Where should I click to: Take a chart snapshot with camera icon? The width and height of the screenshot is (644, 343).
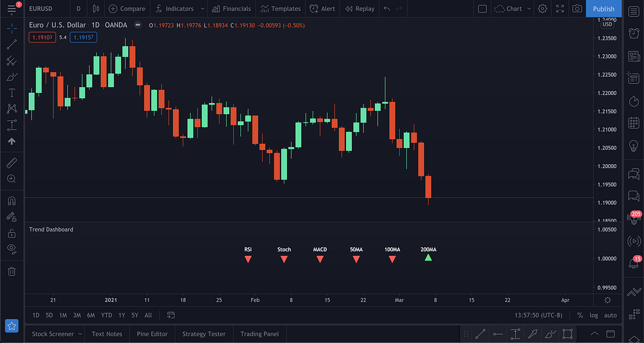[577, 9]
